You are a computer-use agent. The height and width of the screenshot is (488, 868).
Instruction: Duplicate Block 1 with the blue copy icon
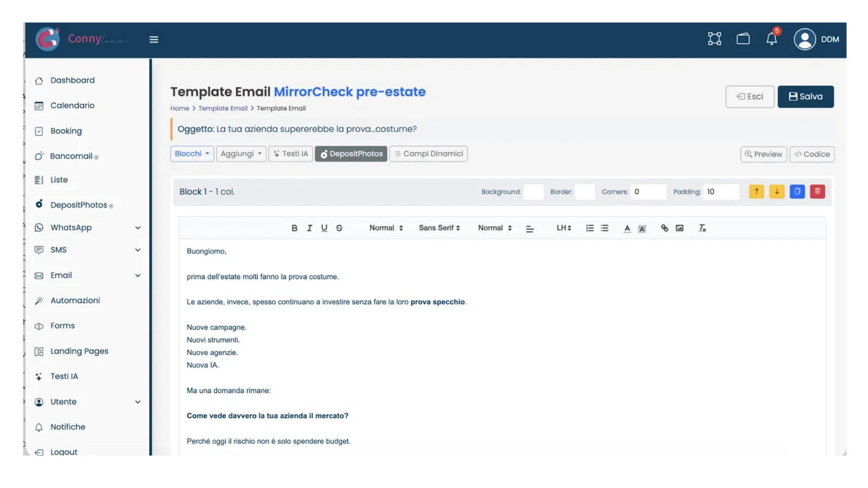797,191
